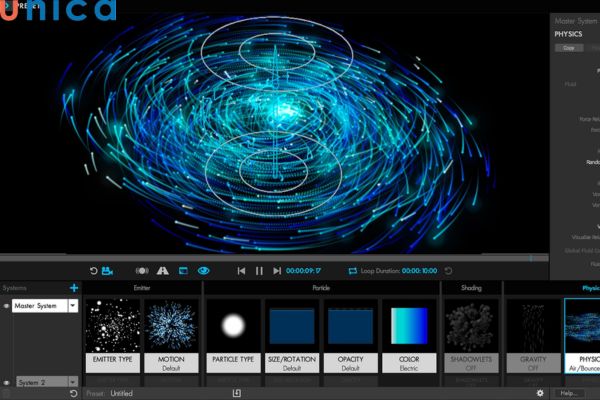Click the save preset icon
The width and height of the screenshot is (600, 400).
pos(237,393)
